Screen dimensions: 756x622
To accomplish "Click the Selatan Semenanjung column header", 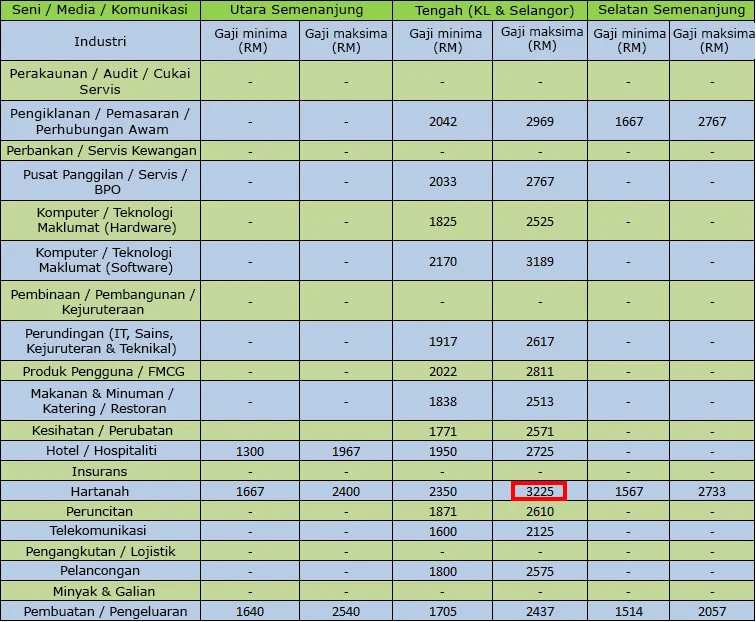I will 671,10.
